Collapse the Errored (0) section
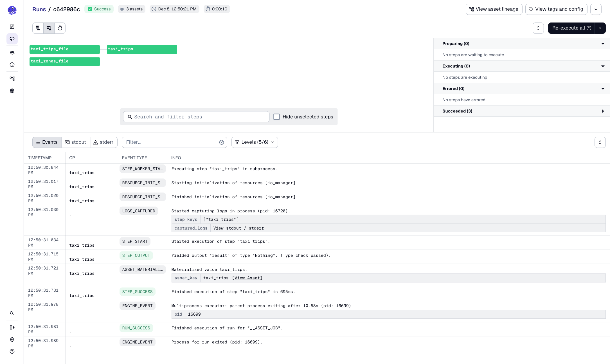610x364 pixels. (603, 88)
